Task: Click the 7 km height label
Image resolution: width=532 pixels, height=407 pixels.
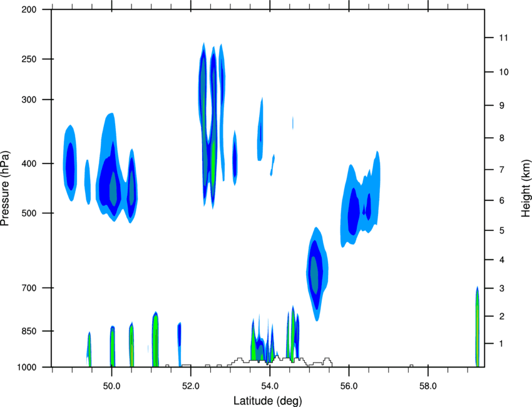Action: click(501, 170)
